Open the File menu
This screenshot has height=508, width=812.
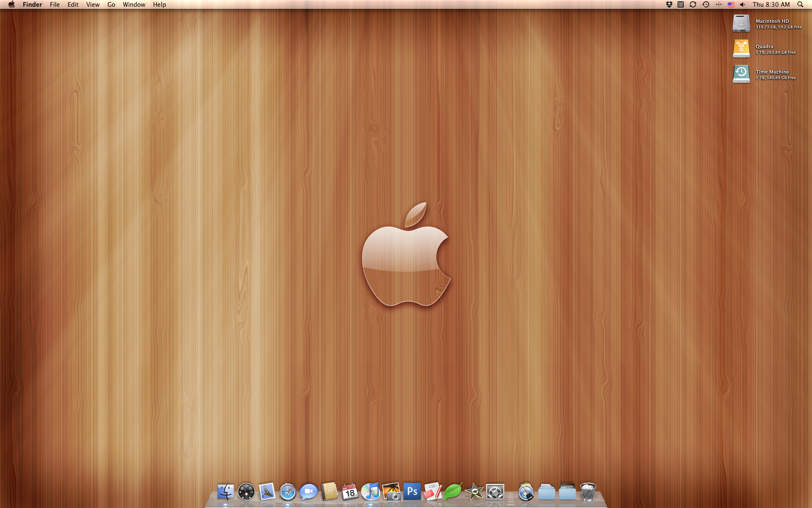[55, 5]
